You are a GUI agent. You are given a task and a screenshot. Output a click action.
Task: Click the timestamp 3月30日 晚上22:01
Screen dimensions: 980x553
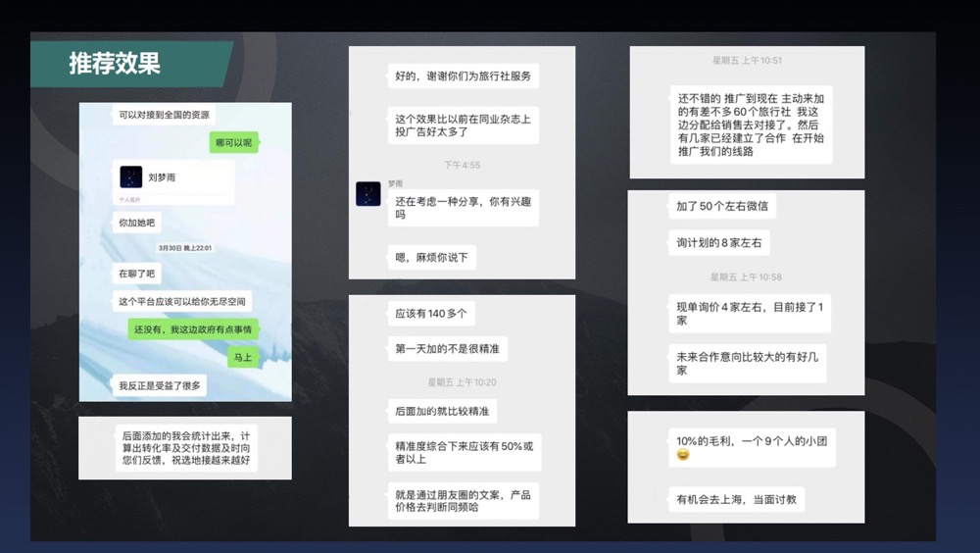185,248
